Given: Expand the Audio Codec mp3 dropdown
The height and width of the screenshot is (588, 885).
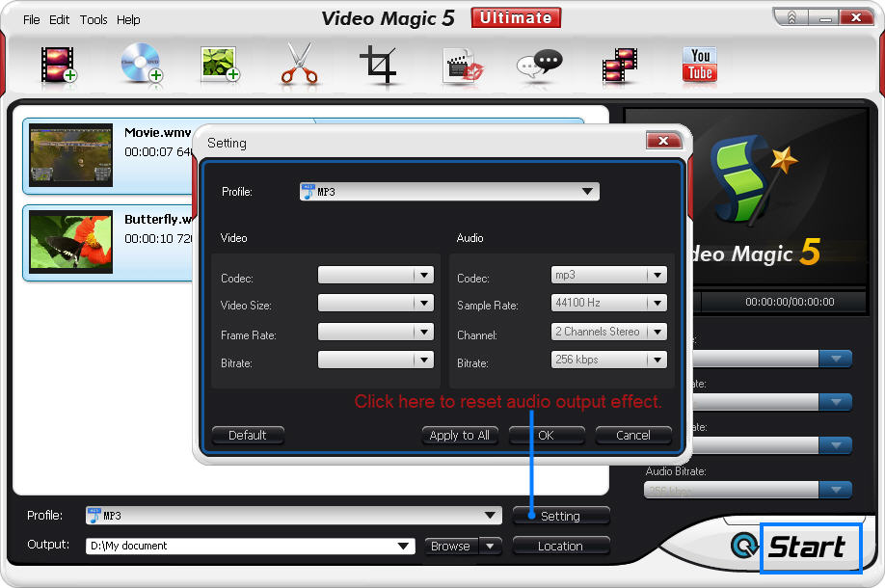Looking at the screenshot, I should coord(657,276).
